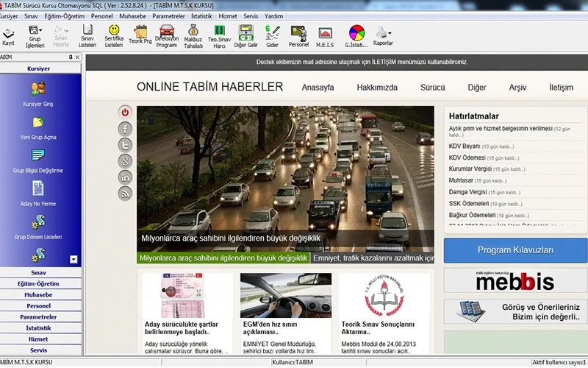
Task: Open the Sürücü navigation link
Action: click(432, 88)
